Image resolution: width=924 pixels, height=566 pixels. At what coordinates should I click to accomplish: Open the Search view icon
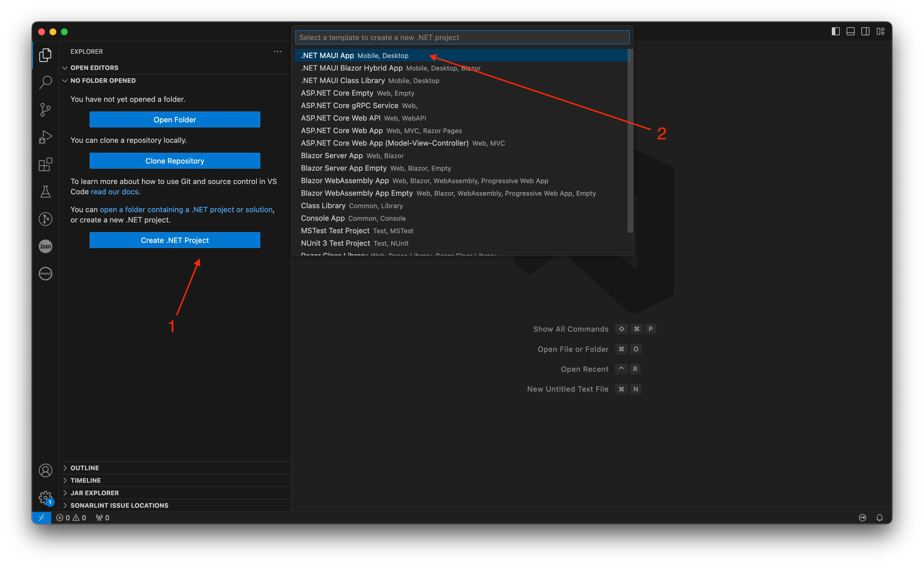coord(46,82)
